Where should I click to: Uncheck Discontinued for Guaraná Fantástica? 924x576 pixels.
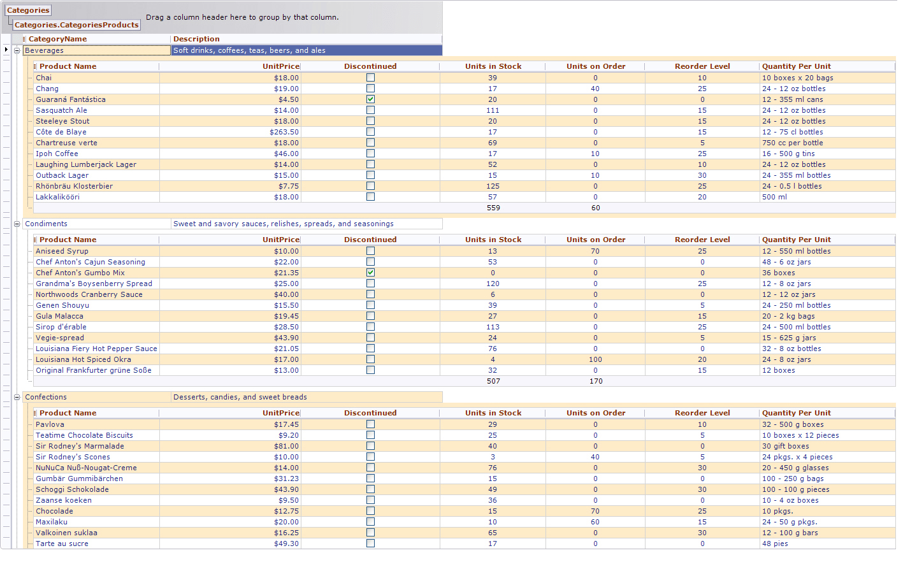tap(370, 99)
